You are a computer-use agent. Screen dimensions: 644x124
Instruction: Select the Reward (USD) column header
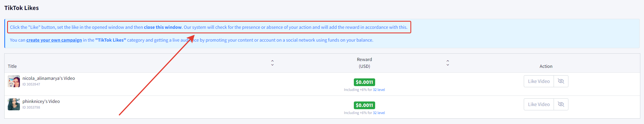pos(364,63)
